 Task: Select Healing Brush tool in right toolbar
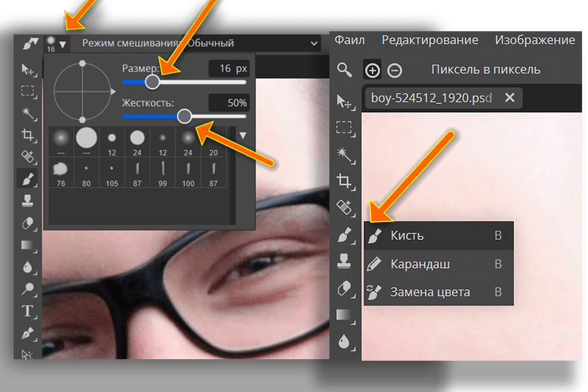point(345,207)
